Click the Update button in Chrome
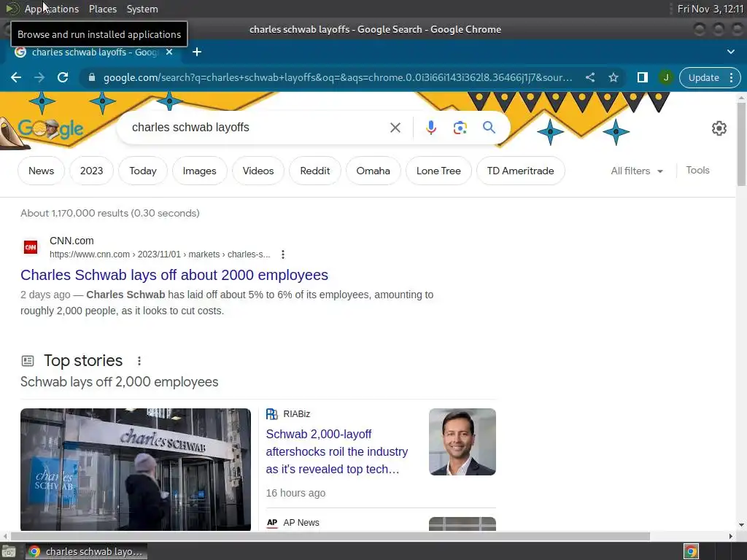Screen dimensions: 747x560 click(703, 77)
